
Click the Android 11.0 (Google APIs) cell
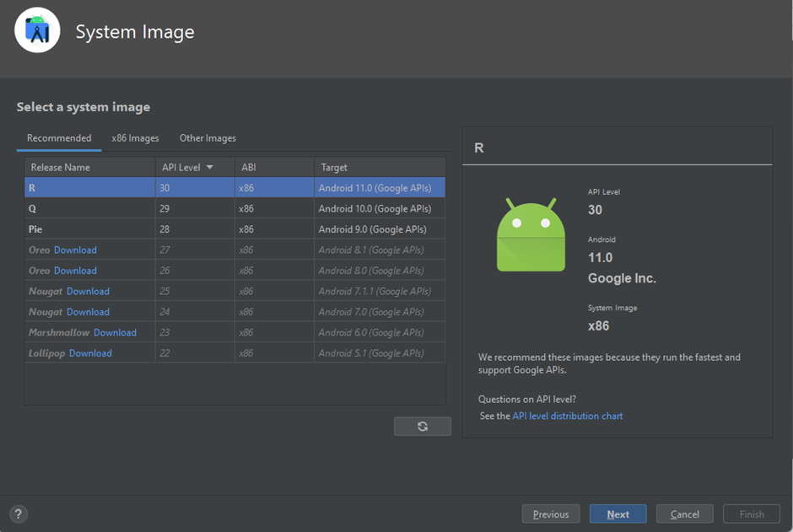[x=380, y=187]
